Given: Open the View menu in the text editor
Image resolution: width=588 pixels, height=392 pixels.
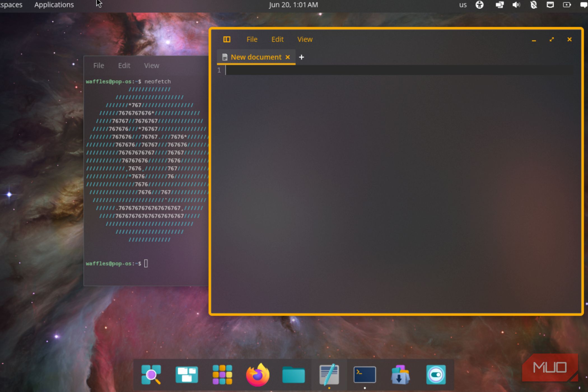Looking at the screenshot, I should tap(305, 39).
